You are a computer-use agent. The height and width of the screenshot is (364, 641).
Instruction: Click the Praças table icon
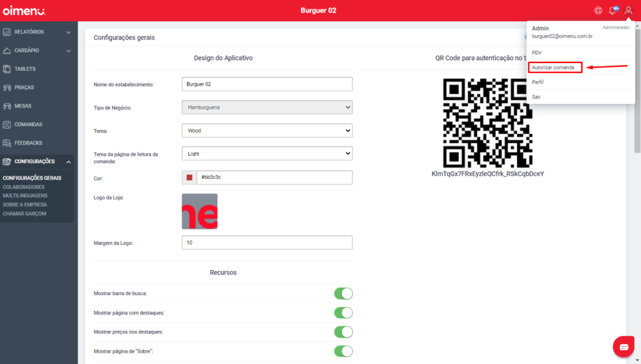point(7,88)
